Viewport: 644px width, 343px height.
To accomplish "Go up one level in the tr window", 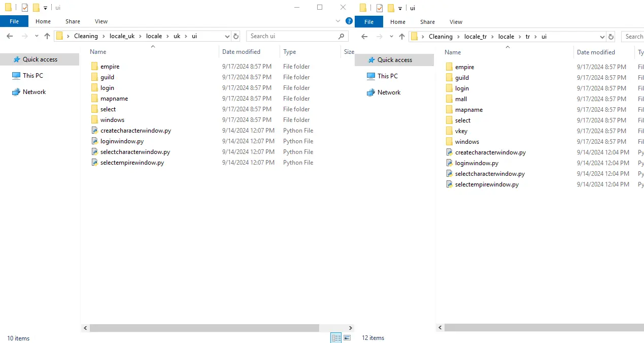I will click(x=402, y=37).
